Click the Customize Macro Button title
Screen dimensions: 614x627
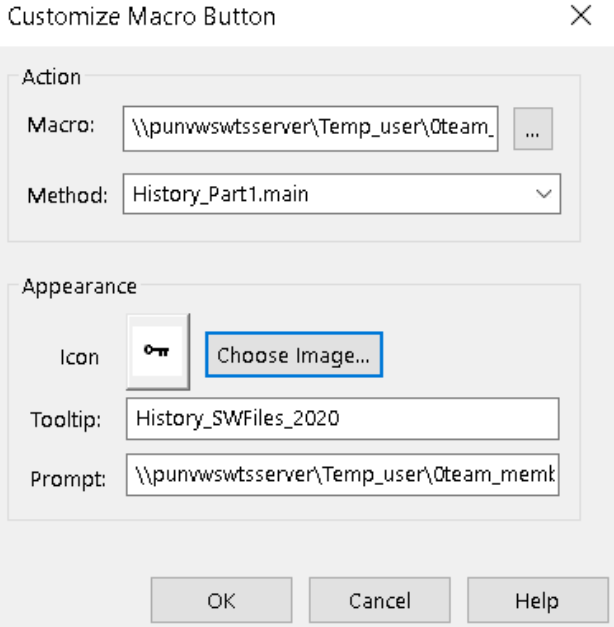142,17
